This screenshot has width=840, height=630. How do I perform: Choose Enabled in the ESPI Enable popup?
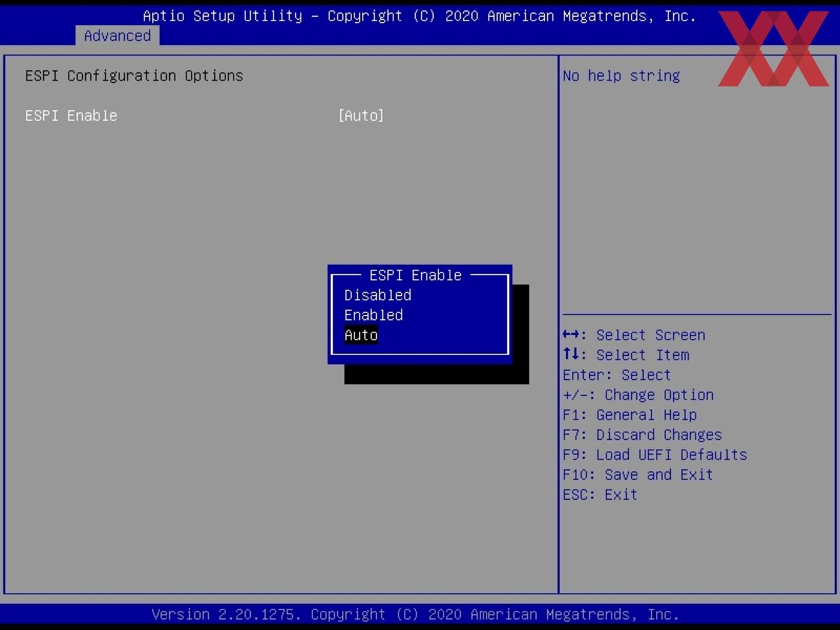coord(373,315)
